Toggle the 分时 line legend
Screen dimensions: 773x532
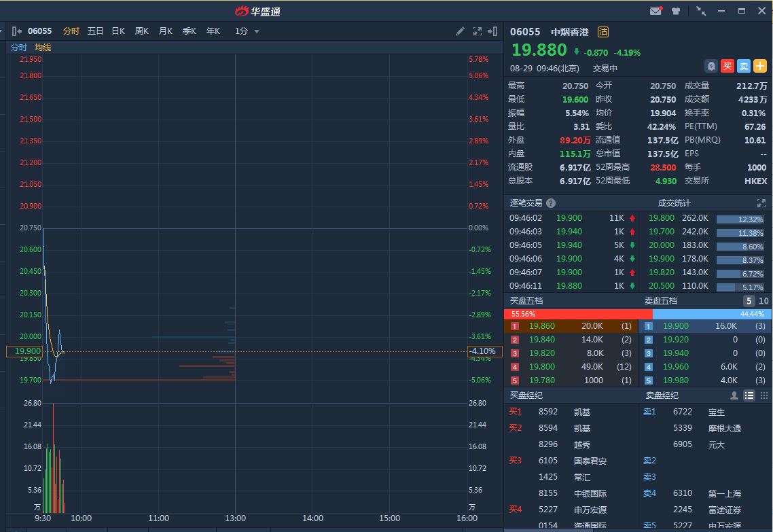(x=19, y=48)
